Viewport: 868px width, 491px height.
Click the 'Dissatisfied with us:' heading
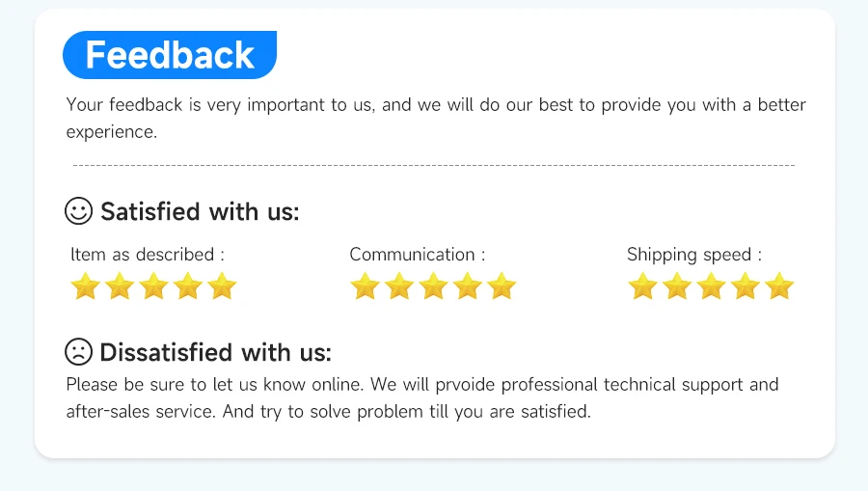coord(215,352)
